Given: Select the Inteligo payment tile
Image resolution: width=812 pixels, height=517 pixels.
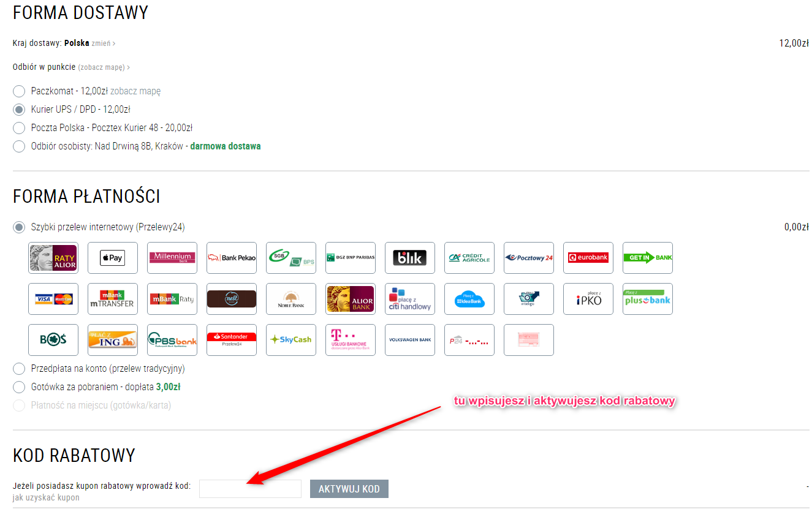Looking at the screenshot, I should tap(529, 299).
